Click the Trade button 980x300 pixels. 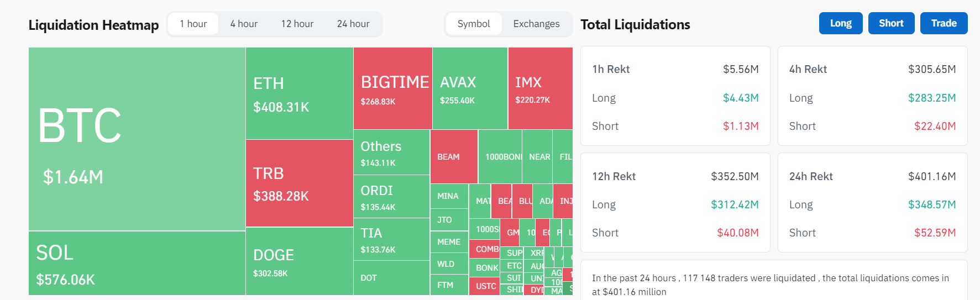click(x=944, y=23)
